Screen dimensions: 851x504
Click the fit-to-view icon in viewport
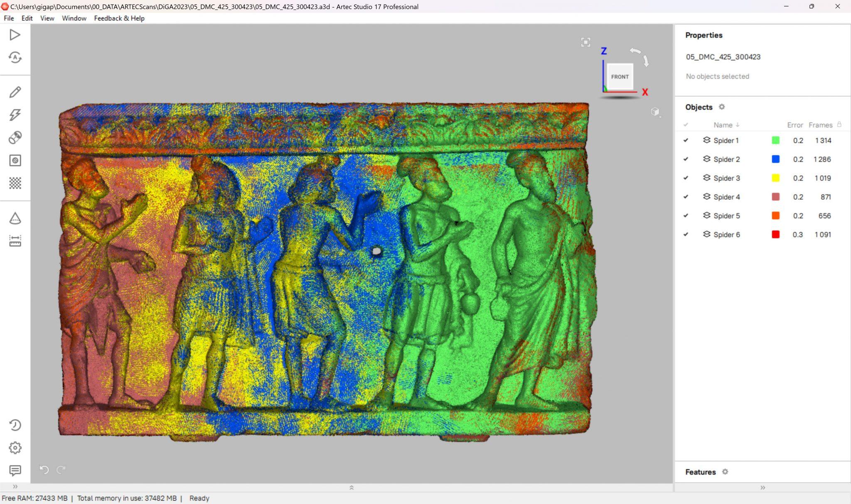tap(585, 42)
